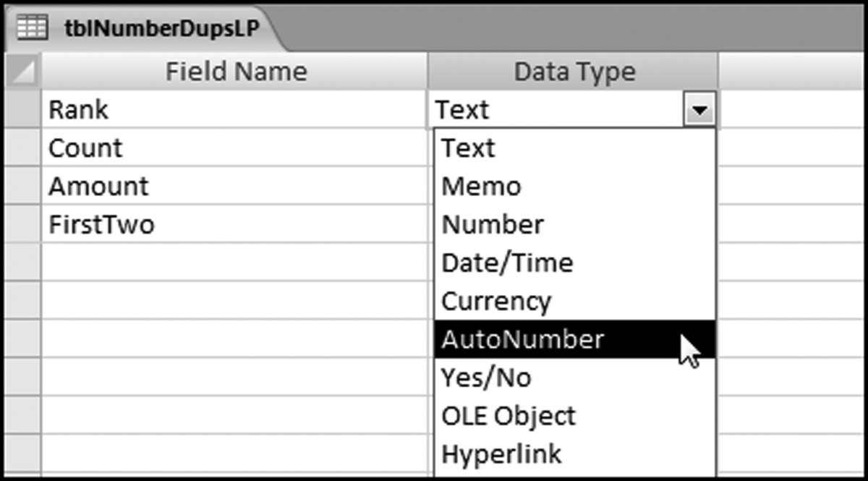The height and width of the screenshot is (481, 868).
Task: Select the Yes/No data type option
Action: tap(487, 378)
